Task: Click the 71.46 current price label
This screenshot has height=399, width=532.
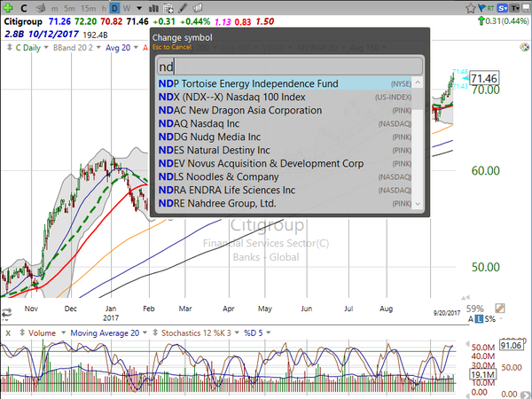Action: 484,79
